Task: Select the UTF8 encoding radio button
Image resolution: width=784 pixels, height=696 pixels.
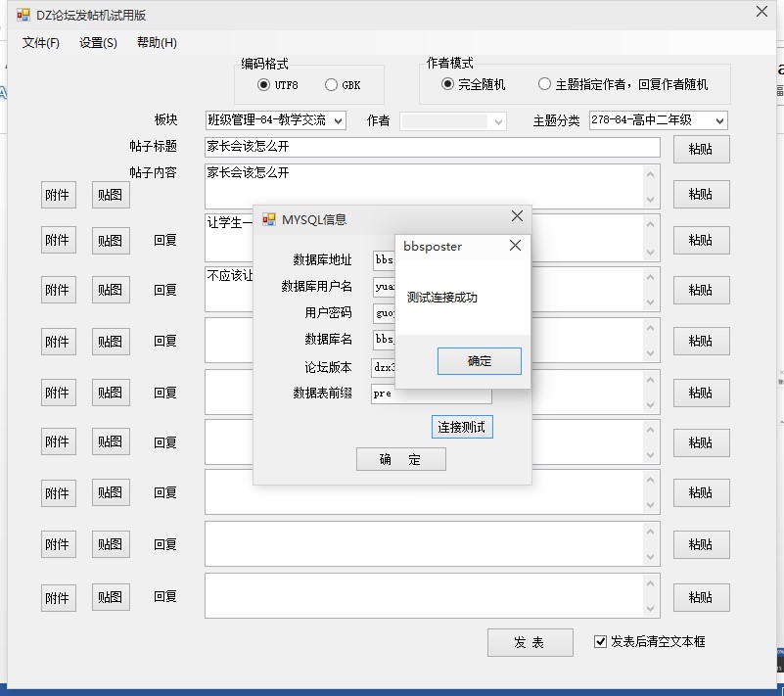Action: (x=263, y=85)
